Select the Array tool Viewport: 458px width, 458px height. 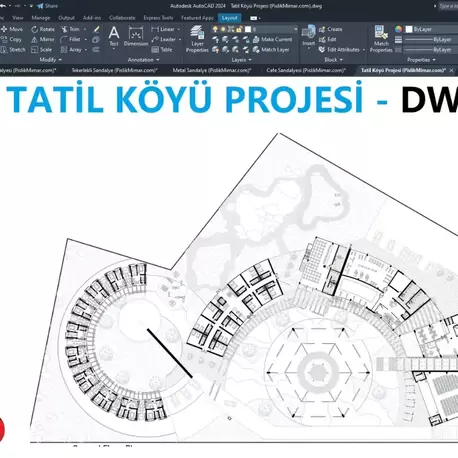coord(71,50)
